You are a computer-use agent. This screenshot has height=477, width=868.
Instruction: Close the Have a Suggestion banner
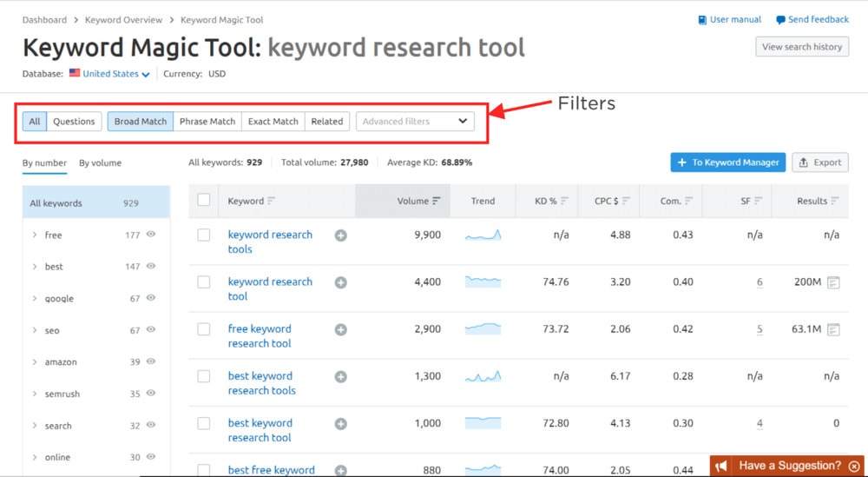pos(853,466)
